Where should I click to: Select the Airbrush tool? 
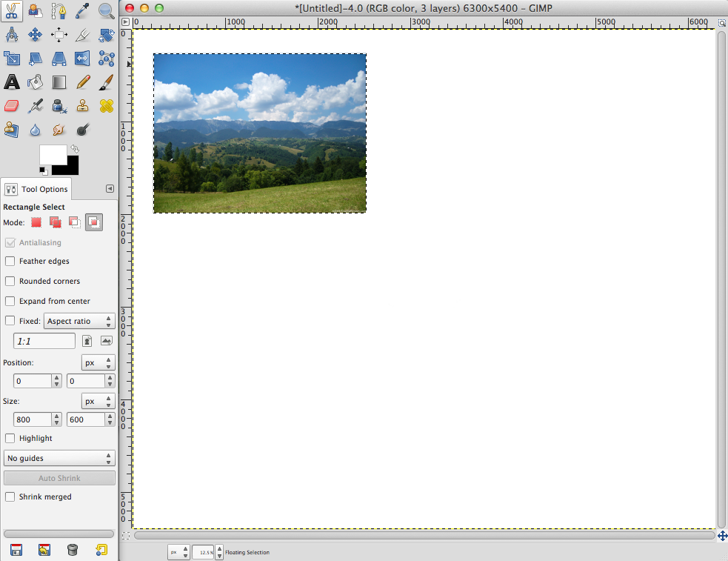36,106
